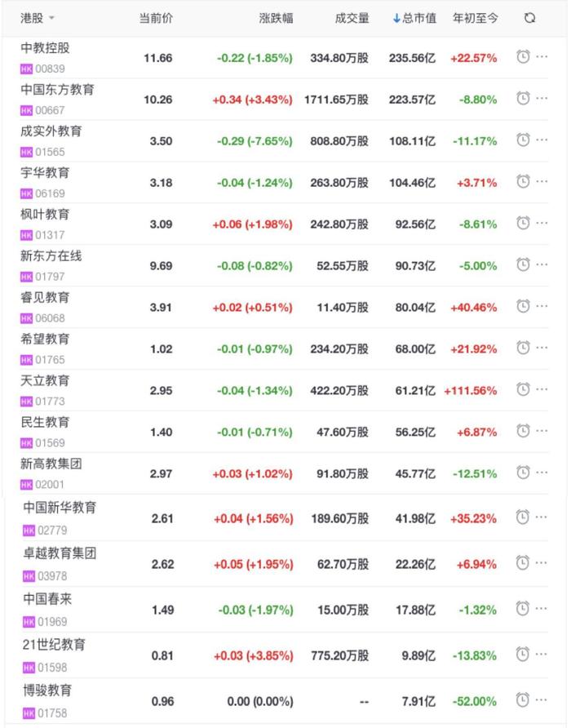Open 成实外教育 stock page
This screenshot has height=728, width=571.
pos(51,131)
